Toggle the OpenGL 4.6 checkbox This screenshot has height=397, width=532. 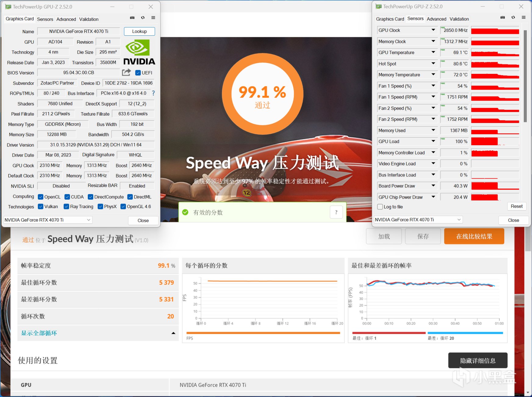click(x=123, y=207)
